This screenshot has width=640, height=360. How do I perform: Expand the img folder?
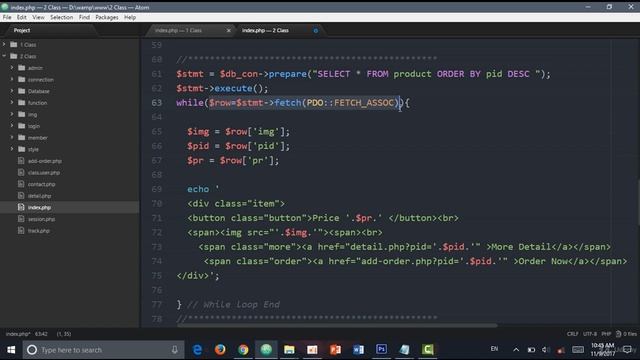(x=12, y=114)
